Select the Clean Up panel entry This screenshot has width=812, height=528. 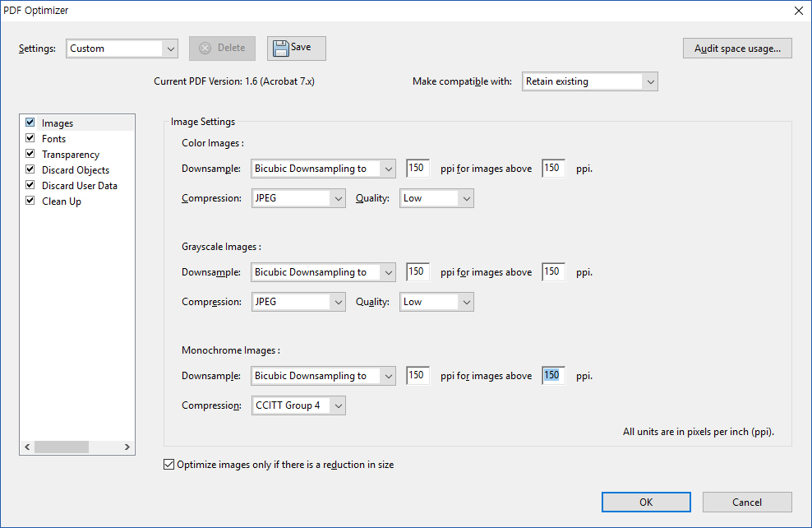[62, 201]
